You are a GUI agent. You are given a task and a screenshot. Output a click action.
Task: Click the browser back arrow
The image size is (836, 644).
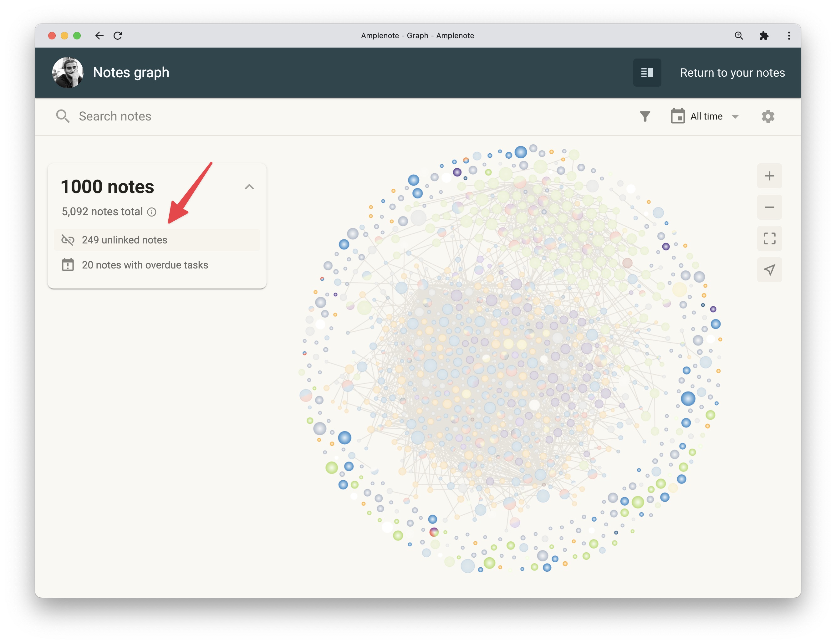(x=99, y=36)
